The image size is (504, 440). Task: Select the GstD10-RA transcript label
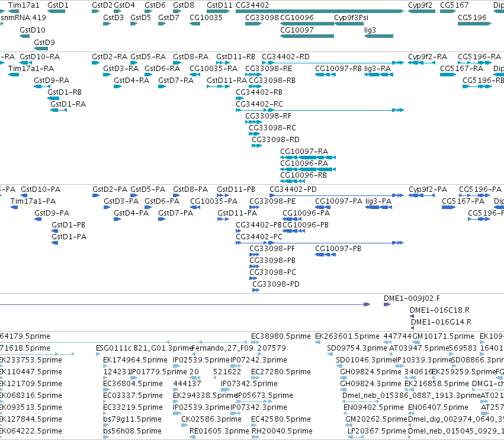40,57
